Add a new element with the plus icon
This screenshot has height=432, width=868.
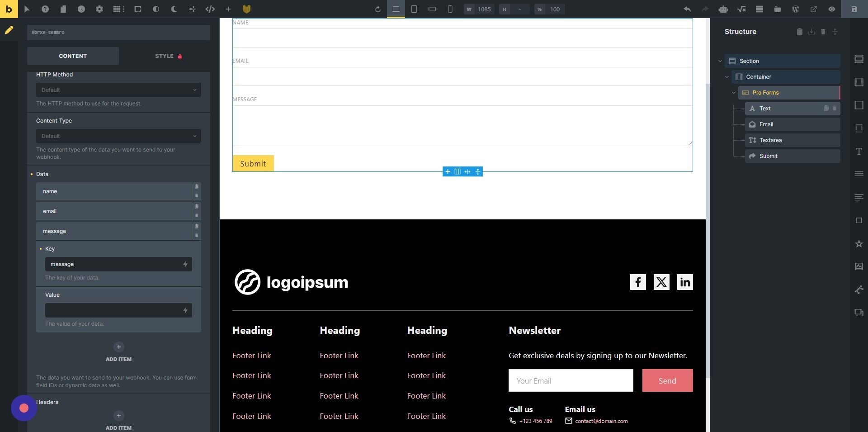click(x=228, y=9)
